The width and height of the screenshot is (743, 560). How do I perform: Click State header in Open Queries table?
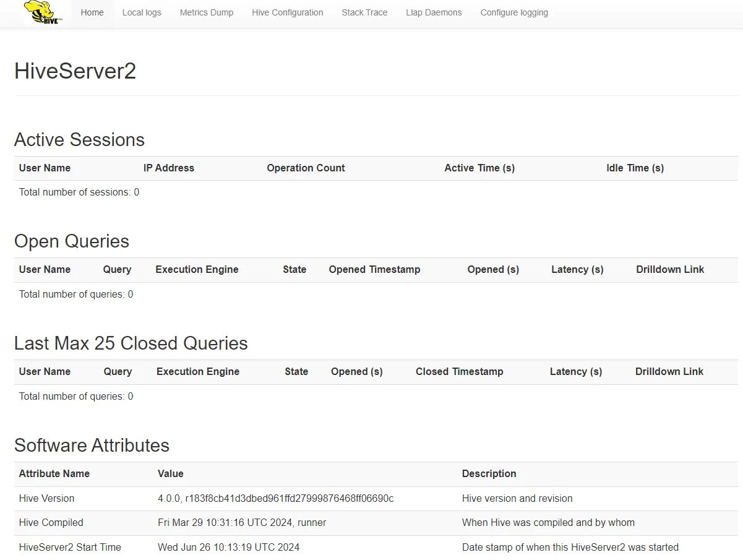(294, 269)
